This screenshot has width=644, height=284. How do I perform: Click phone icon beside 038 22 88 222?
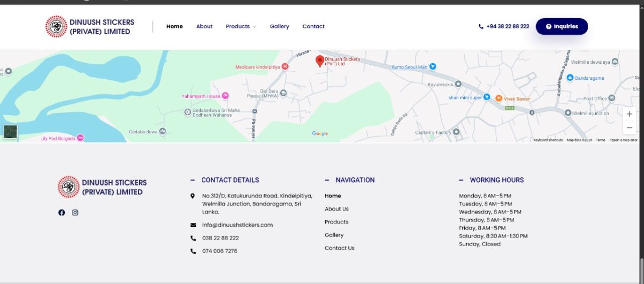pyautogui.click(x=193, y=238)
